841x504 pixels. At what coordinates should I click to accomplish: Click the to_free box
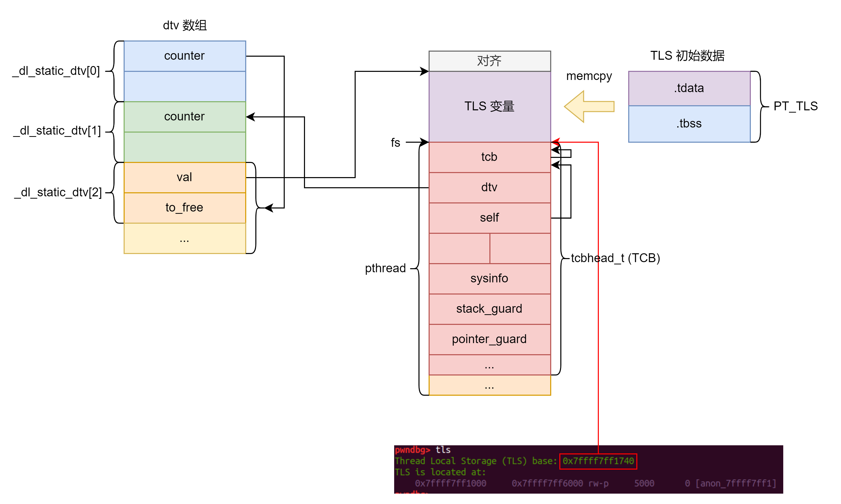click(185, 207)
